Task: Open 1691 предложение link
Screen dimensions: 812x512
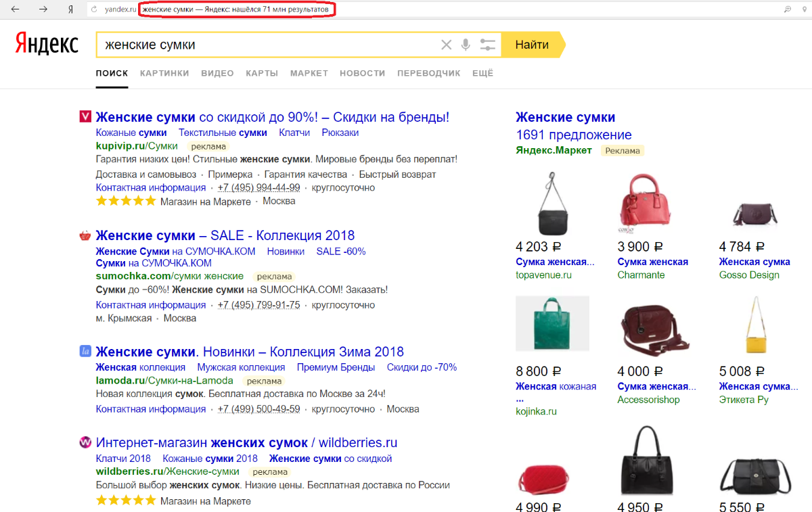Action: 573,135
